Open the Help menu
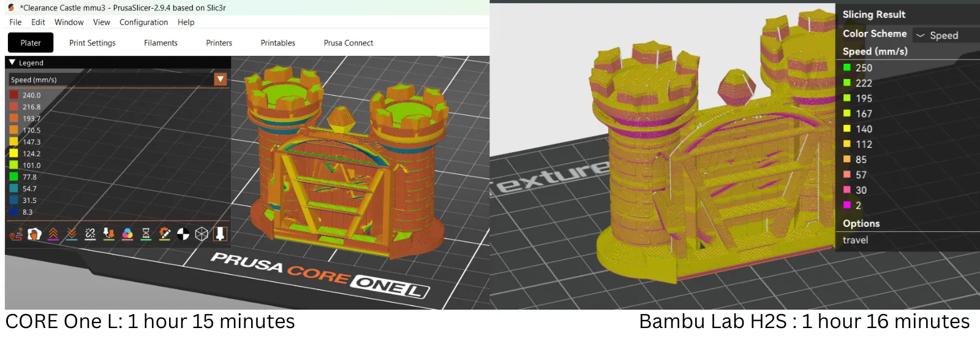980x344 pixels. pos(186,22)
